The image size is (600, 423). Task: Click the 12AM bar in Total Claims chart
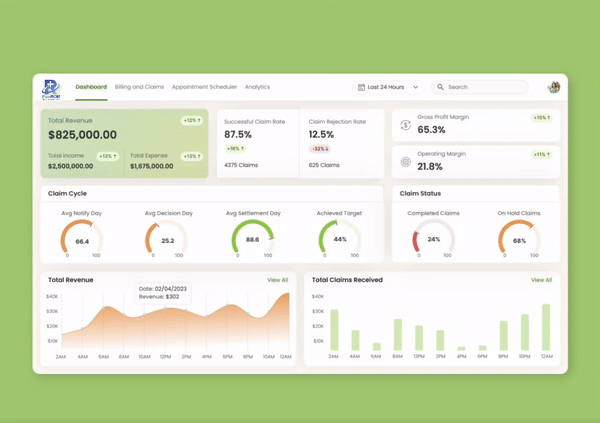click(x=546, y=327)
